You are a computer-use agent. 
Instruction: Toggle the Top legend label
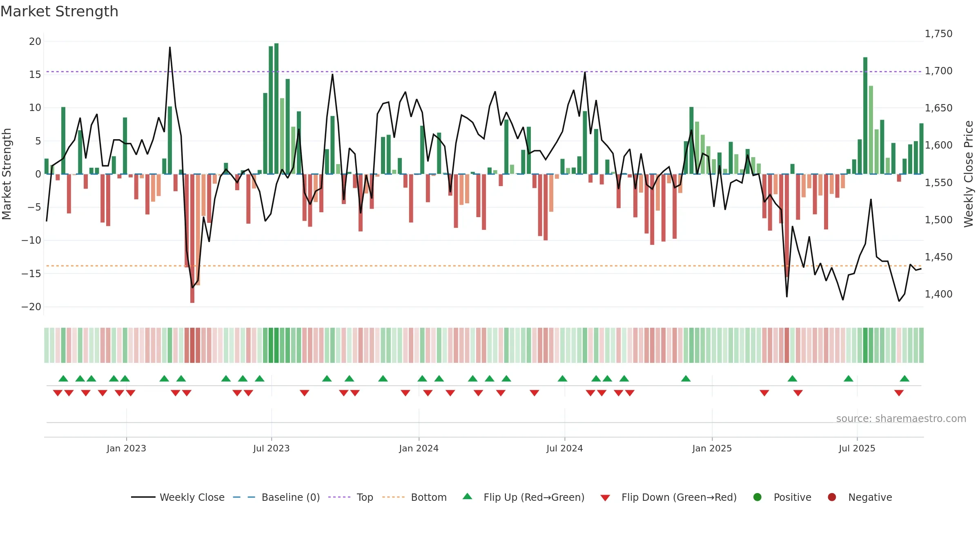click(x=365, y=498)
